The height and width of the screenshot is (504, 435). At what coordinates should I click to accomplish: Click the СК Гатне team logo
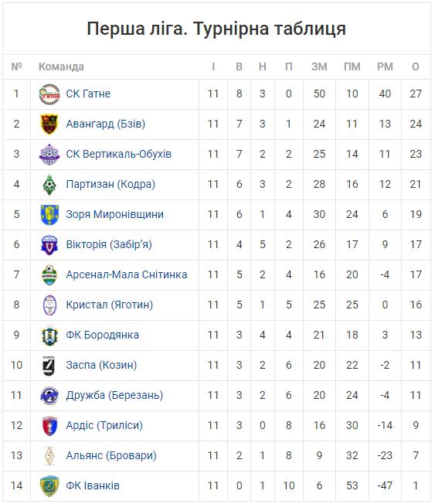[49, 94]
